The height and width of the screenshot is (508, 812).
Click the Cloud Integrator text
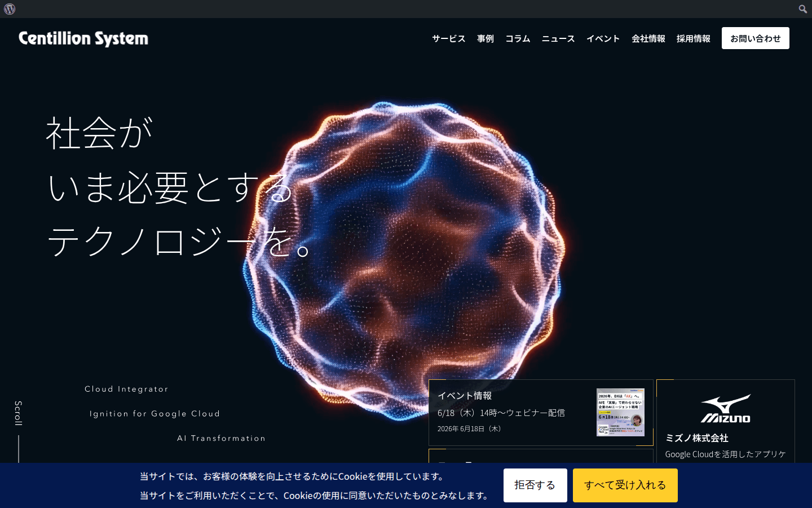point(126,389)
